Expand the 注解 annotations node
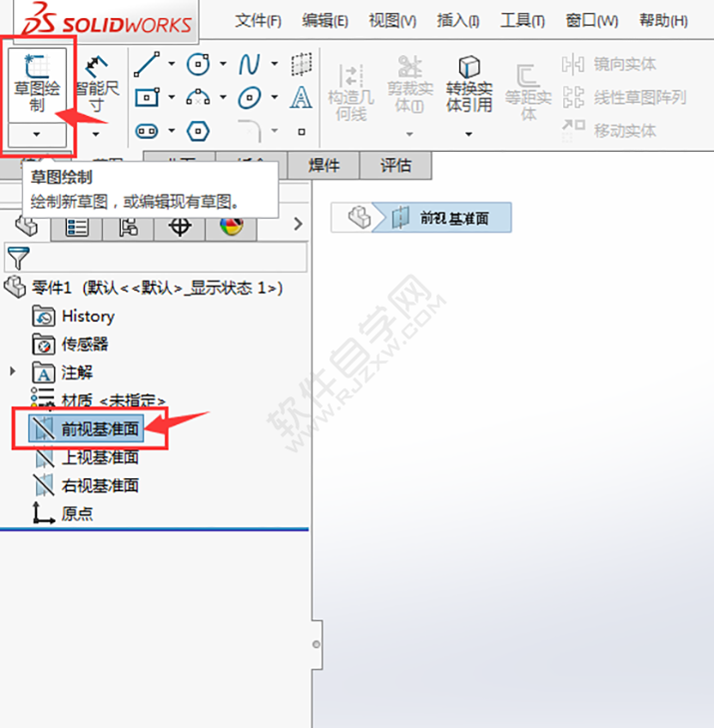This screenshot has width=714, height=728. [x=13, y=371]
